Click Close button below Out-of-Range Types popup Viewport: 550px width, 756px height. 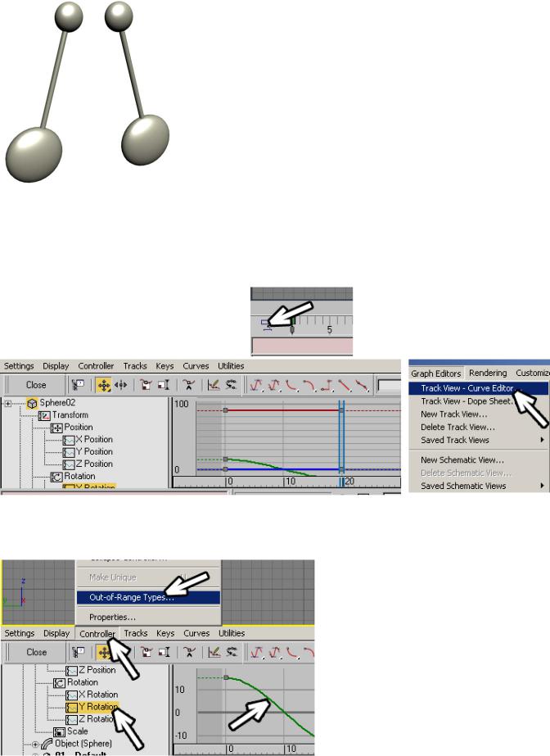(x=37, y=652)
